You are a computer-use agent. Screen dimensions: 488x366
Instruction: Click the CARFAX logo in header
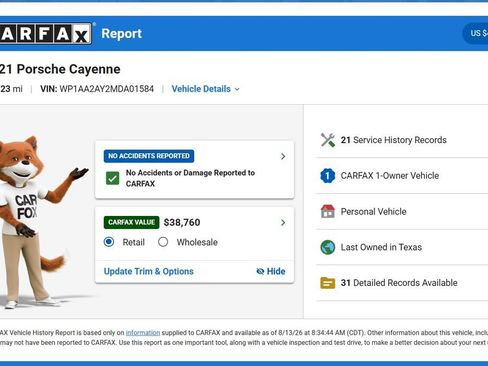point(46,33)
